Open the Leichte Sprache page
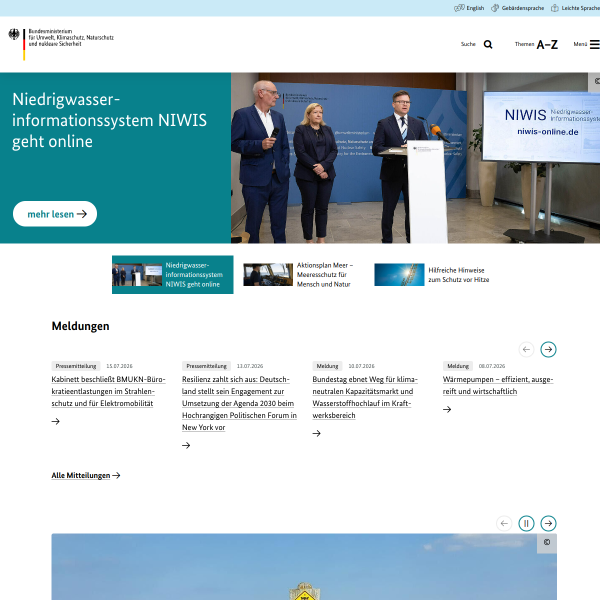600x600 pixels. [575, 8]
